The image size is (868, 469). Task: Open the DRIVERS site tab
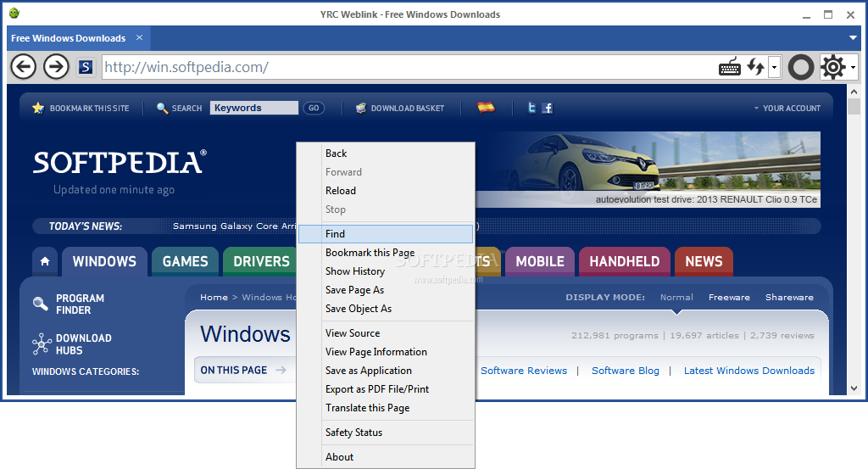tap(261, 261)
